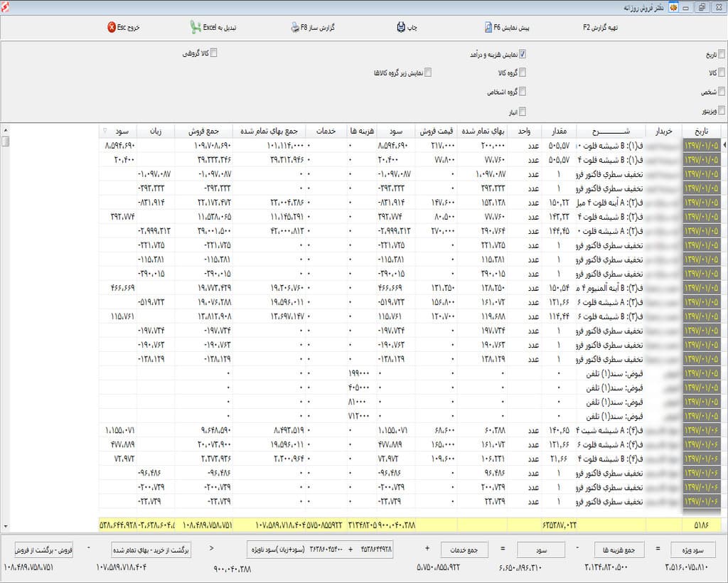Image resolution: width=728 pixels, height=583 pixels.
Task: Enable the گروه اشخاص checkbox
Action: (523, 92)
